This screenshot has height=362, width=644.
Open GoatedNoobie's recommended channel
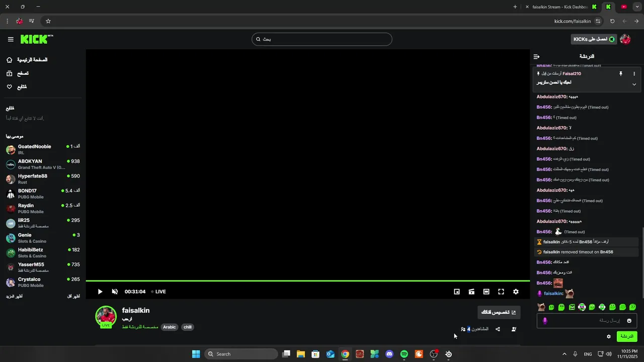(43, 149)
